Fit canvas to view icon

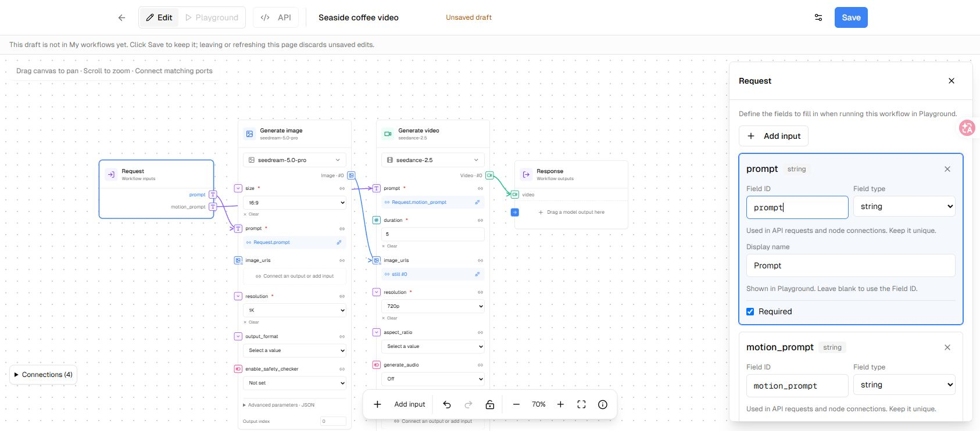[x=581, y=404]
